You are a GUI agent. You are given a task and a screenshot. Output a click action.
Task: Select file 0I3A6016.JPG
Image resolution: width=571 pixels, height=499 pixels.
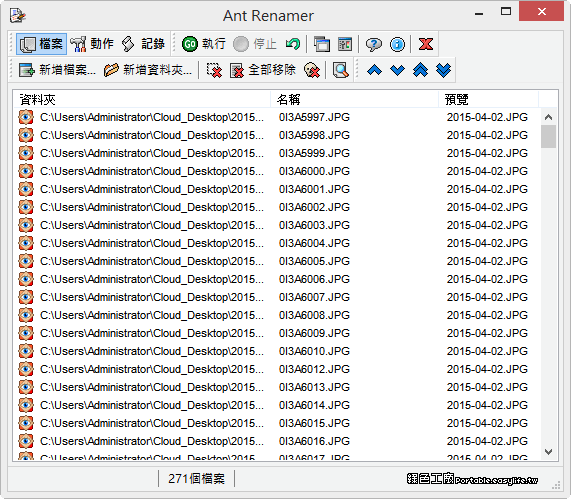(x=314, y=441)
